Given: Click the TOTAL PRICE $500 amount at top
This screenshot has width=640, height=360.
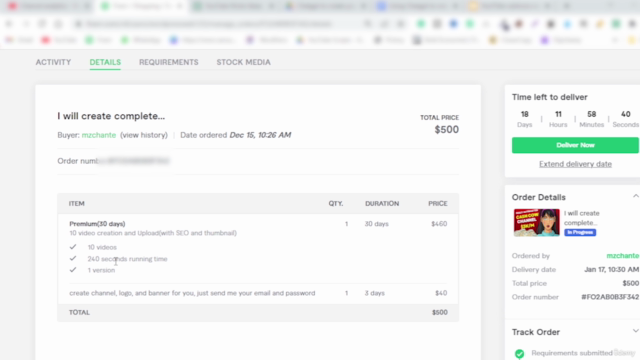Looking at the screenshot, I should tap(447, 130).
